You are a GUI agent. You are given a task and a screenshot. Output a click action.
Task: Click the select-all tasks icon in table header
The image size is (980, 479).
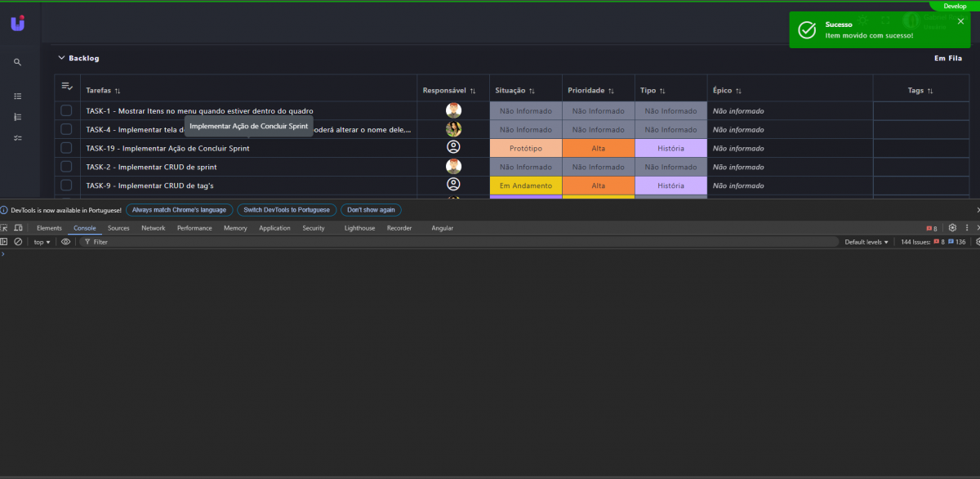67,86
